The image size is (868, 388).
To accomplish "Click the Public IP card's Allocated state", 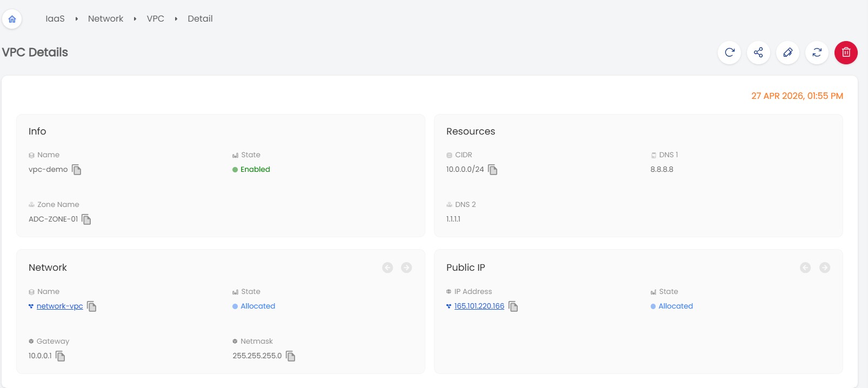I will [676, 306].
